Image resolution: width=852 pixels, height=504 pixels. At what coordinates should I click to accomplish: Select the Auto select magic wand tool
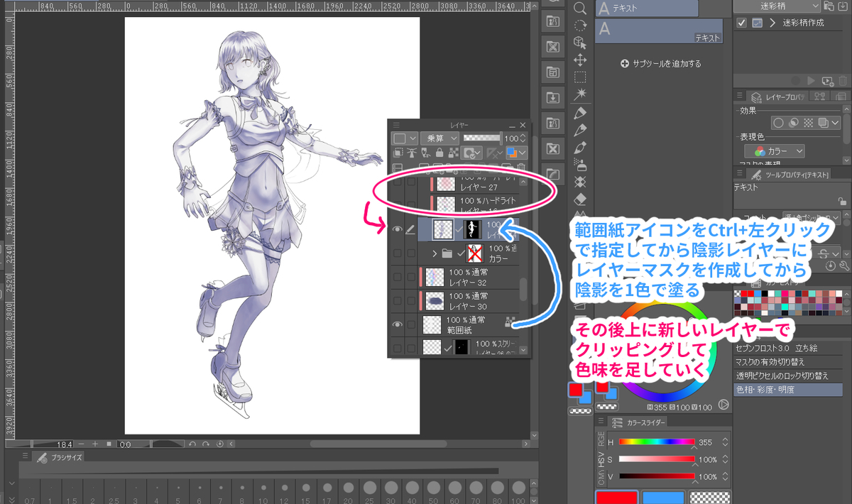point(580,94)
